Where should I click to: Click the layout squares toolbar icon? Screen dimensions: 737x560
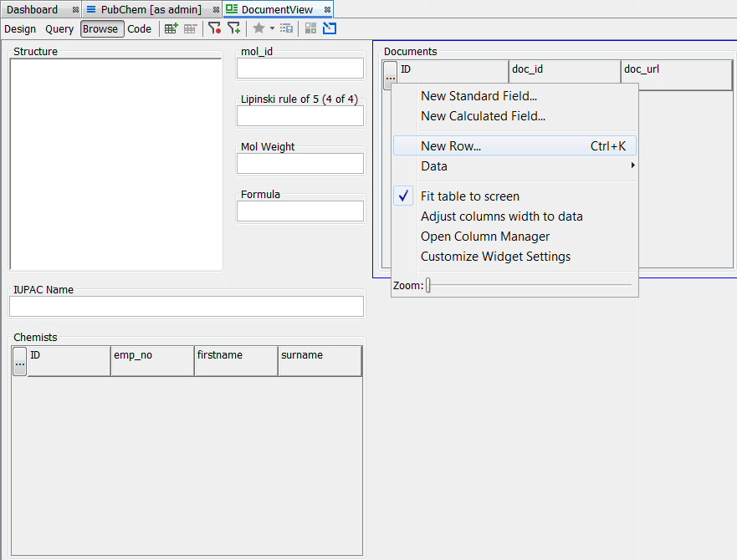coord(310,28)
